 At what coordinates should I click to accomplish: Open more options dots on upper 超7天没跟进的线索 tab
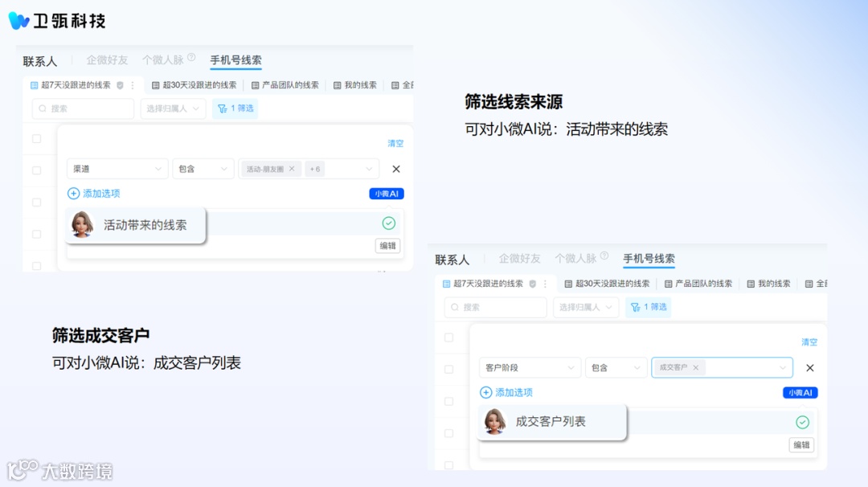(133, 85)
